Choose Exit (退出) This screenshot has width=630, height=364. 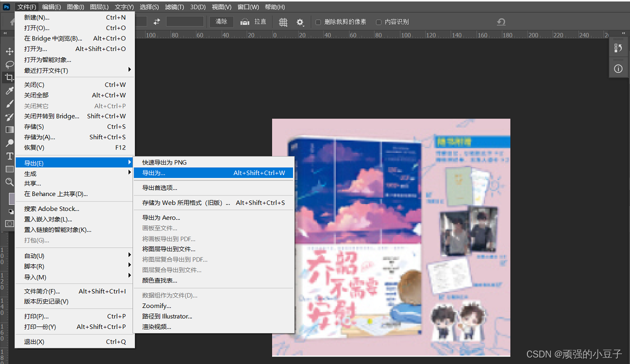point(74,342)
